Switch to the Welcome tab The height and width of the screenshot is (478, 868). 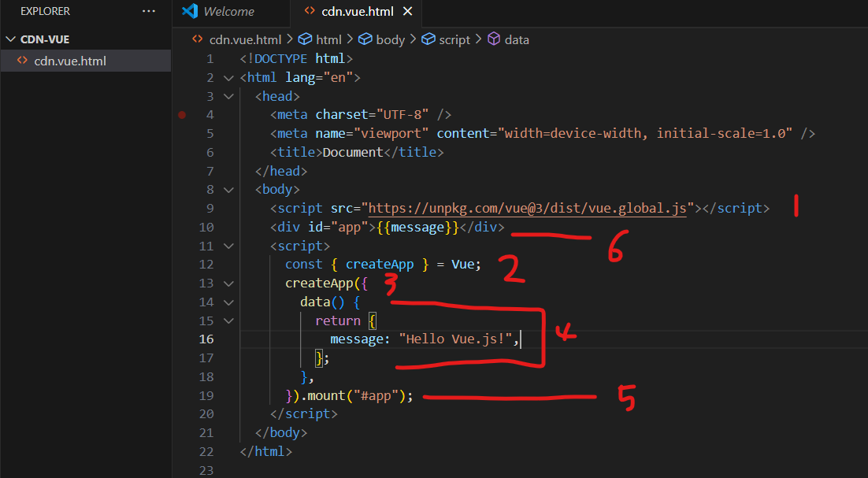[228, 12]
